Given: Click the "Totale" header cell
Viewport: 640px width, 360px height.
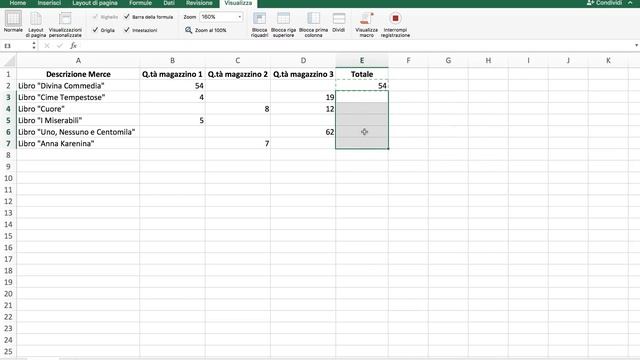Looking at the screenshot, I should click(x=362, y=74).
